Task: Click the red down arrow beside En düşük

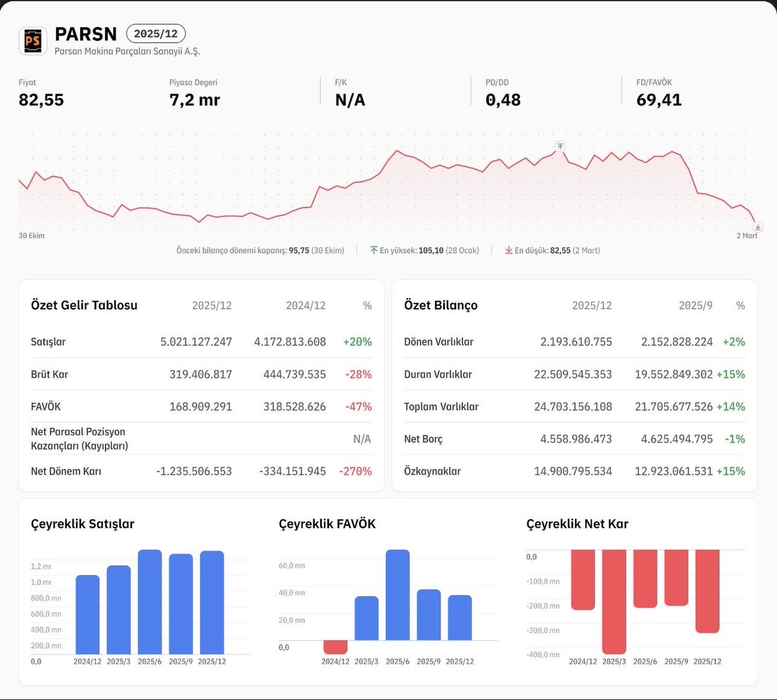Action: tap(509, 251)
